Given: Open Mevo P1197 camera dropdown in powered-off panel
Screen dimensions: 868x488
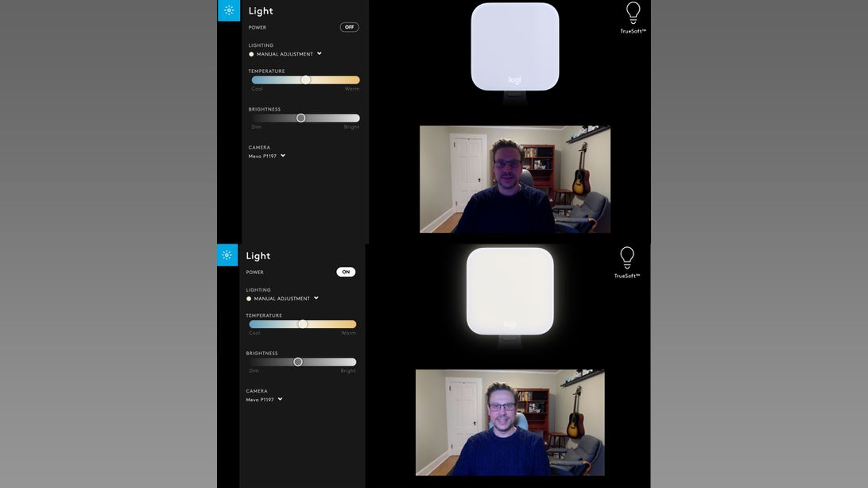Looking at the screenshot, I should tap(283, 156).
